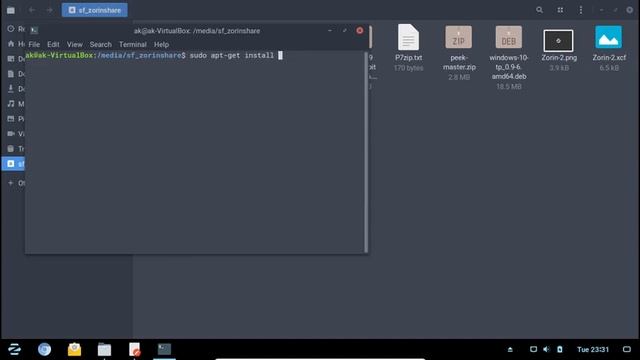Click the sf_zorinshare path button
The width and height of the screenshot is (640, 360).
[x=95, y=10]
